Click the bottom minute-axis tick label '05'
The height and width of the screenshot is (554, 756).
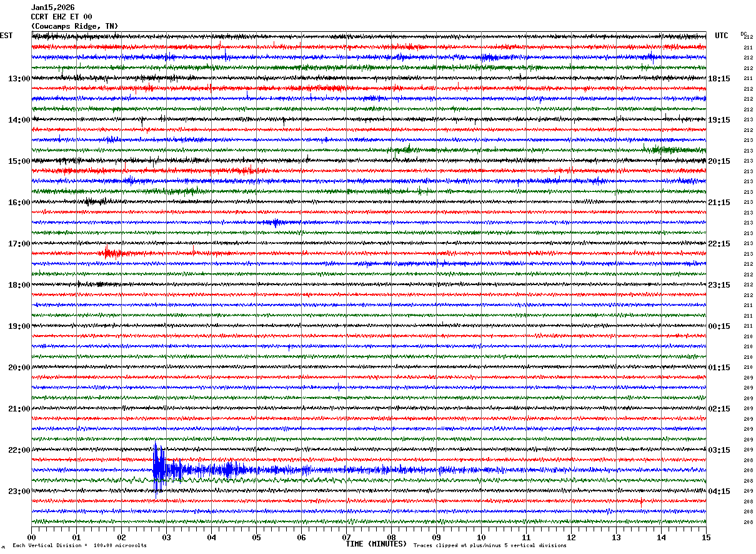pos(256,537)
